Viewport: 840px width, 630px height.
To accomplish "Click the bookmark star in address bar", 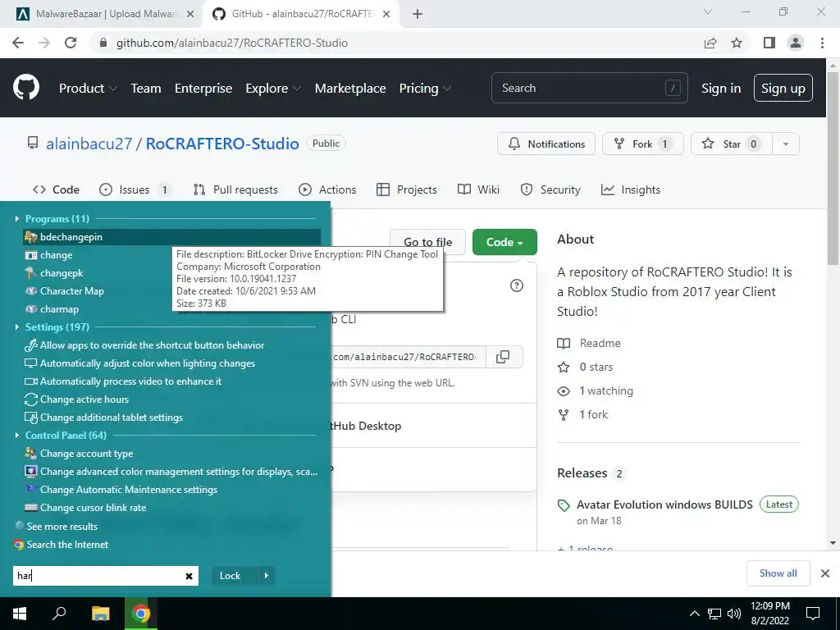I will click(737, 43).
